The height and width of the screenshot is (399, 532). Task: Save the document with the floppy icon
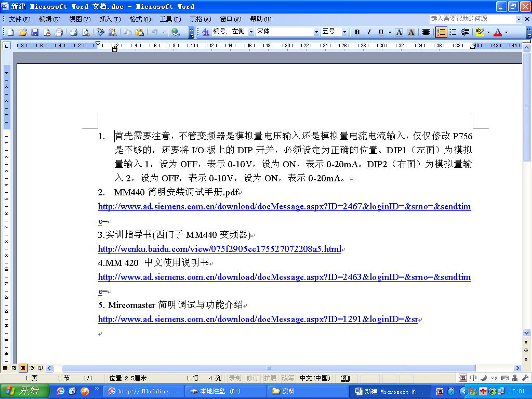pos(35,32)
